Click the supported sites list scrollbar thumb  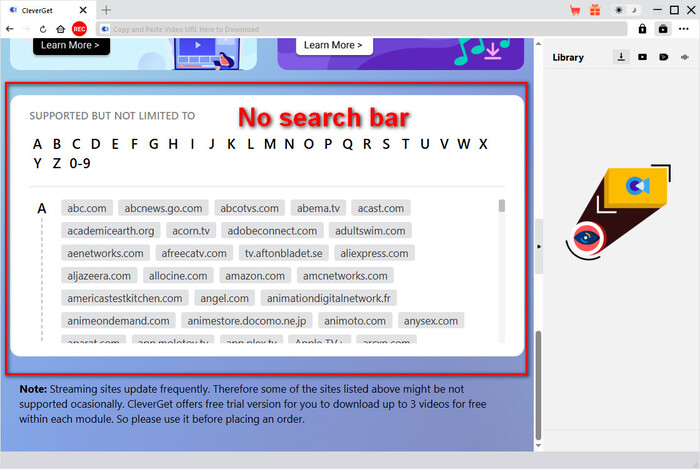pyautogui.click(x=502, y=206)
